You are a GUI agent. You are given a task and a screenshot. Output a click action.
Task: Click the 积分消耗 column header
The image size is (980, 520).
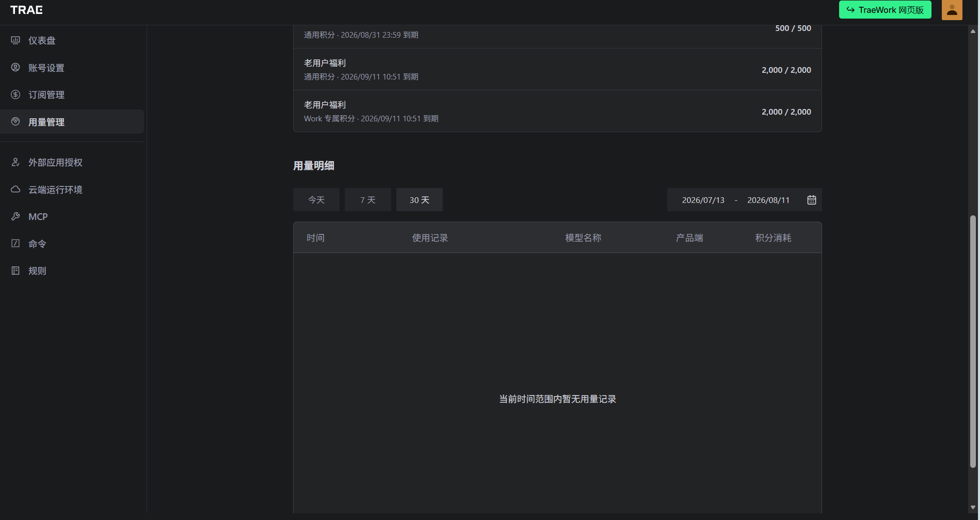773,238
